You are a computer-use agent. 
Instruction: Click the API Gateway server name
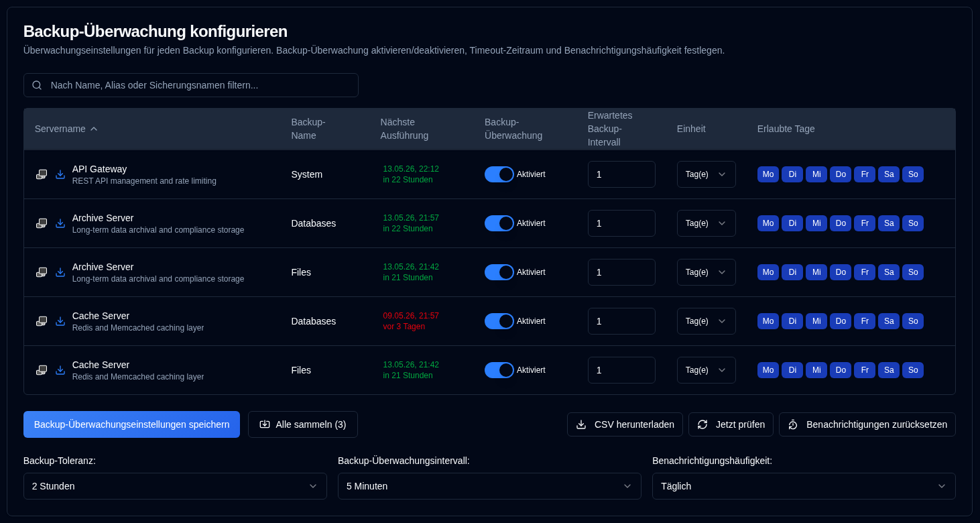(99, 169)
